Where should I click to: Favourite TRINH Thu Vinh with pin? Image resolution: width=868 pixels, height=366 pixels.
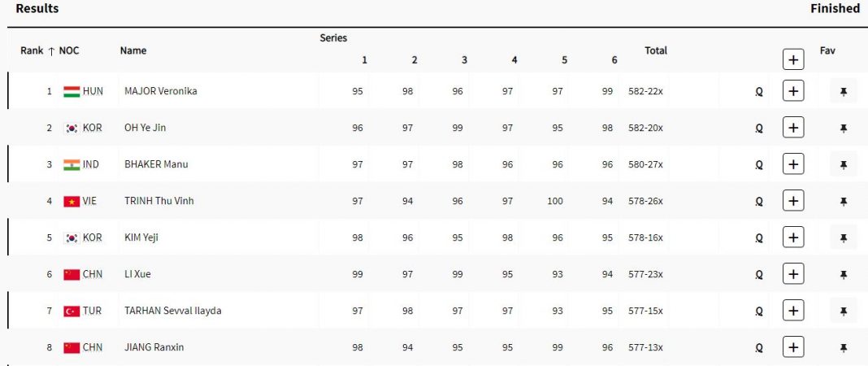[843, 202]
